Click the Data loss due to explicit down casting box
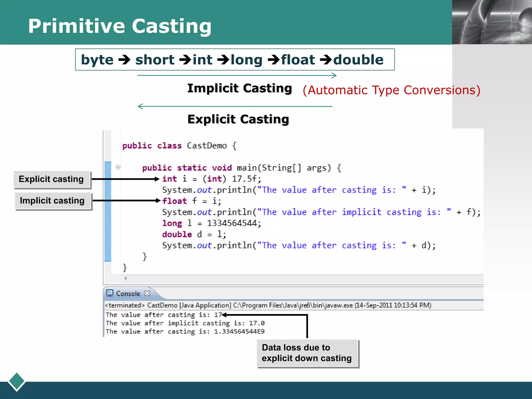Image resolution: width=532 pixels, height=399 pixels. point(307,353)
